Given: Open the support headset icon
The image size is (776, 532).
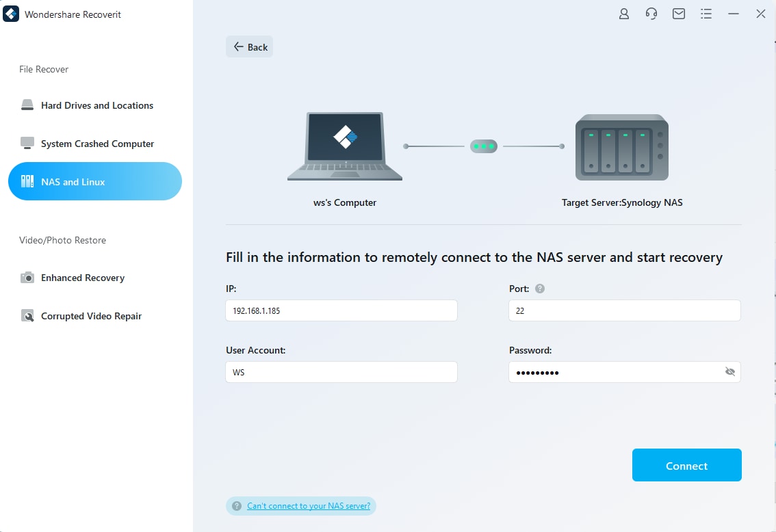Looking at the screenshot, I should [x=651, y=14].
